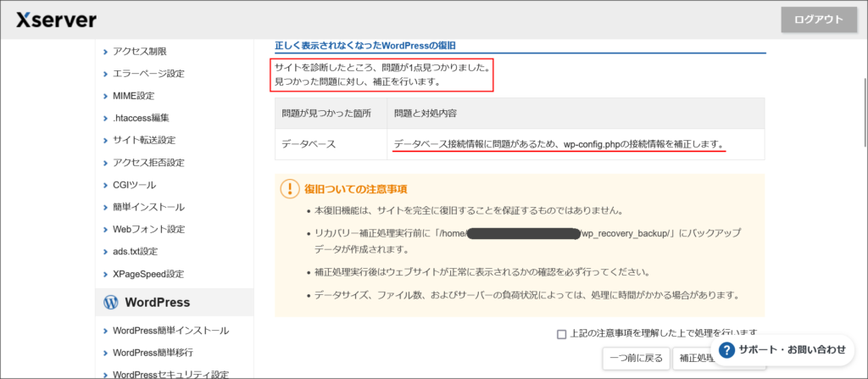Viewport: 868px width, 379px height.
Task: Click the arrow beside アクセス制限
Action: tap(105, 52)
